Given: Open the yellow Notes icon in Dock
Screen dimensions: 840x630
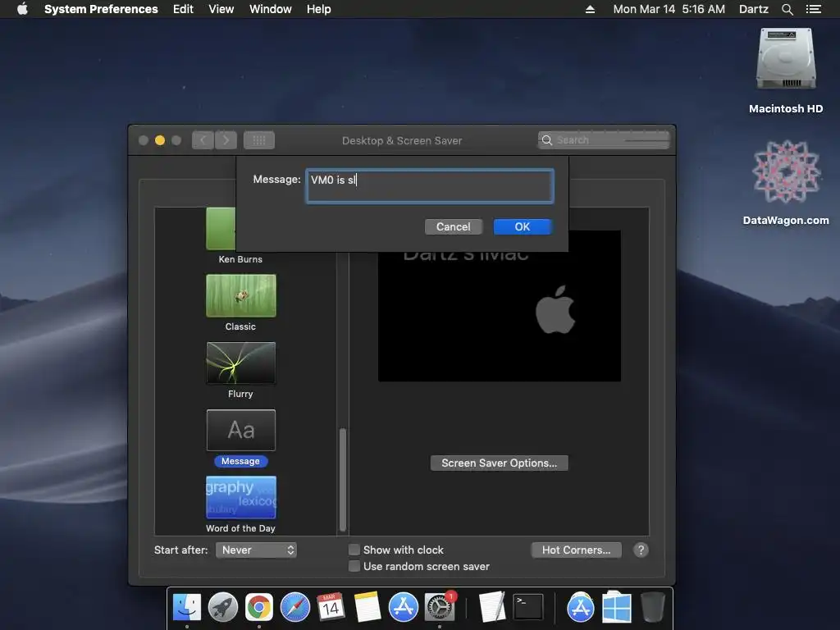Looking at the screenshot, I should (367, 608).
